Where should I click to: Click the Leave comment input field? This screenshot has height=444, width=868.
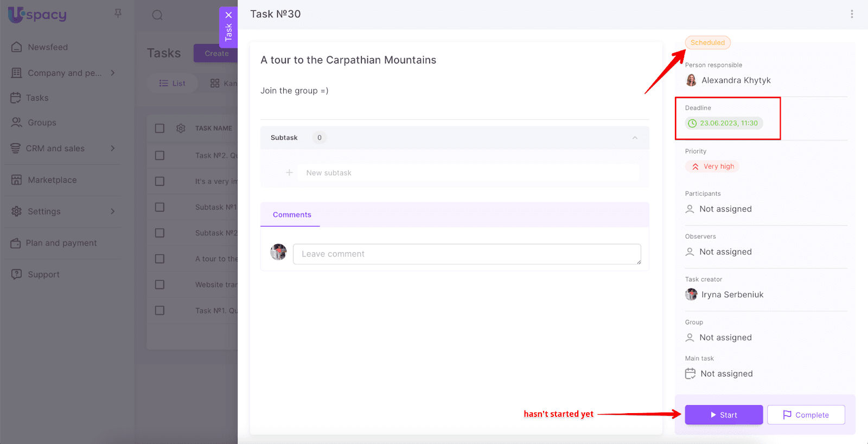click(467, 254)
